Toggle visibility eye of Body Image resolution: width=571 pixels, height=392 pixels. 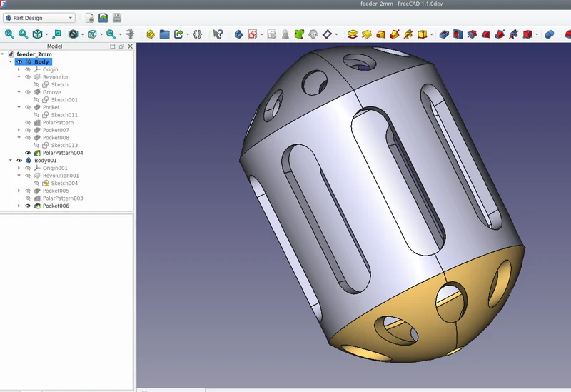19,61
